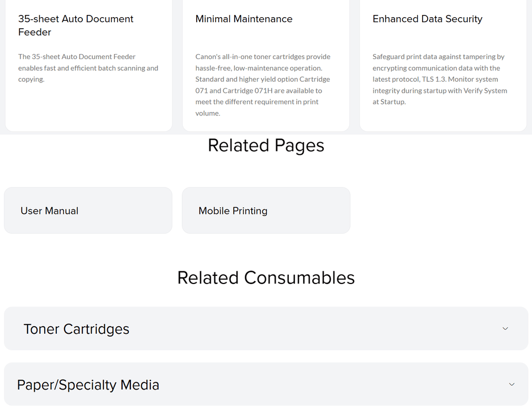532x410 pixels.
Task: Select the Minimal Maintenance card heading
Action: (x=244, y=19)
